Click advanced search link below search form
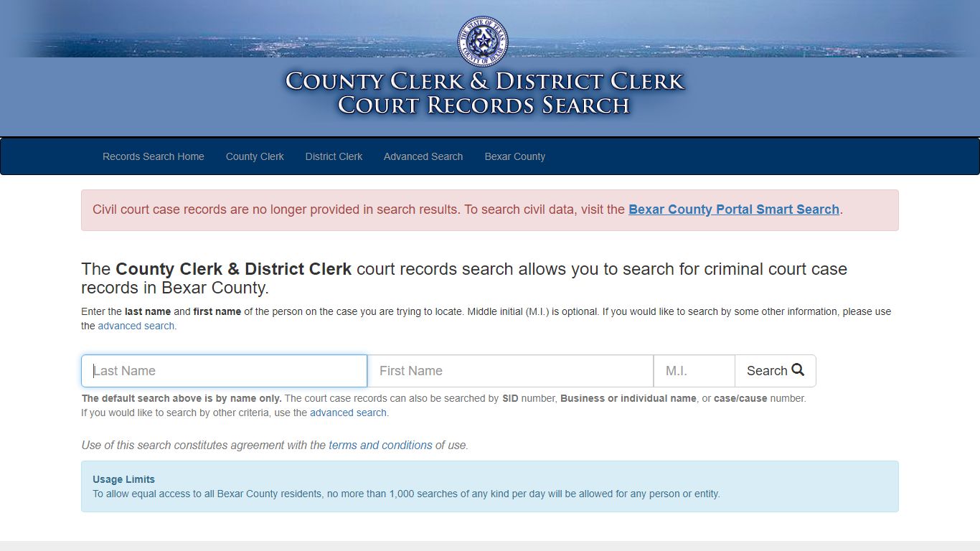Screen dimensions: 980x551 coord(348,413)
